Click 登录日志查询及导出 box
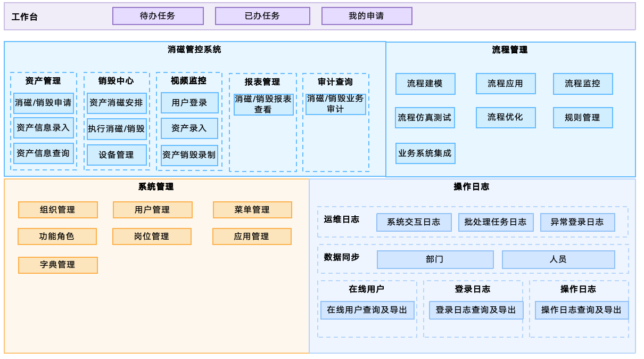 pos(476,311)
